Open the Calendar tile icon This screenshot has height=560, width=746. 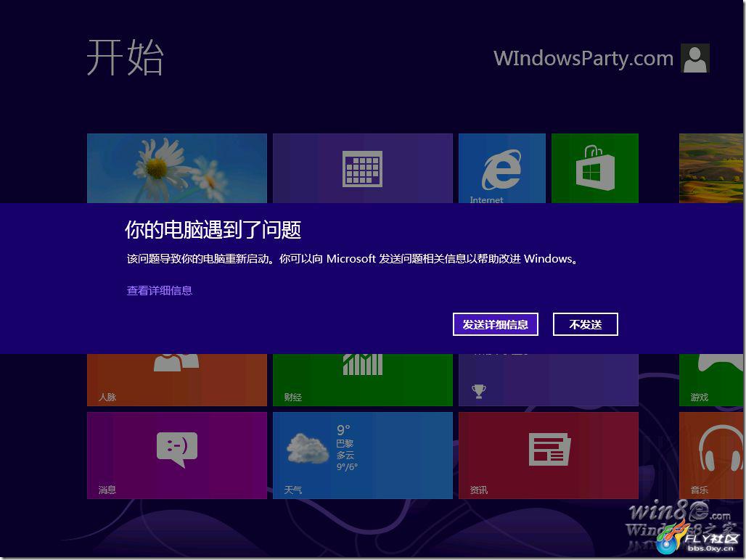coord(363,168)
